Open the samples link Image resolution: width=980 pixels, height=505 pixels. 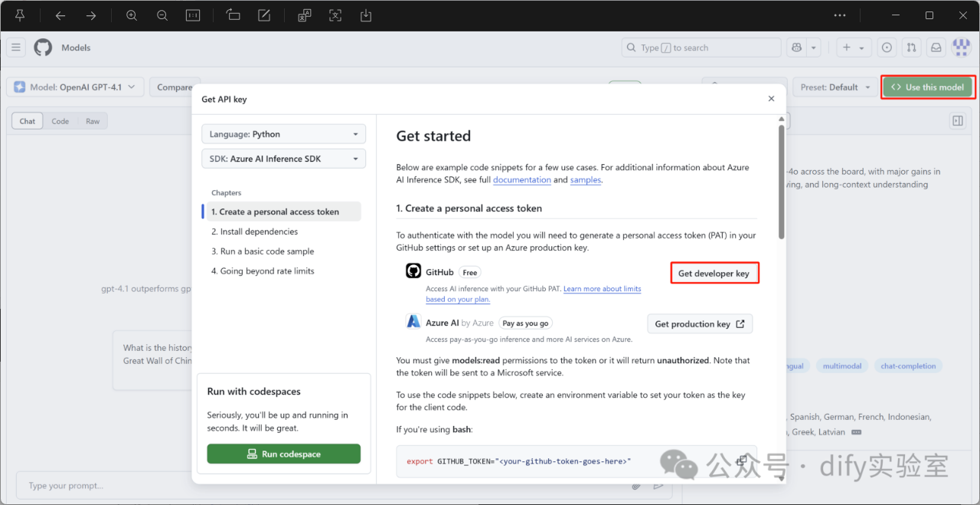coord(586,180)
